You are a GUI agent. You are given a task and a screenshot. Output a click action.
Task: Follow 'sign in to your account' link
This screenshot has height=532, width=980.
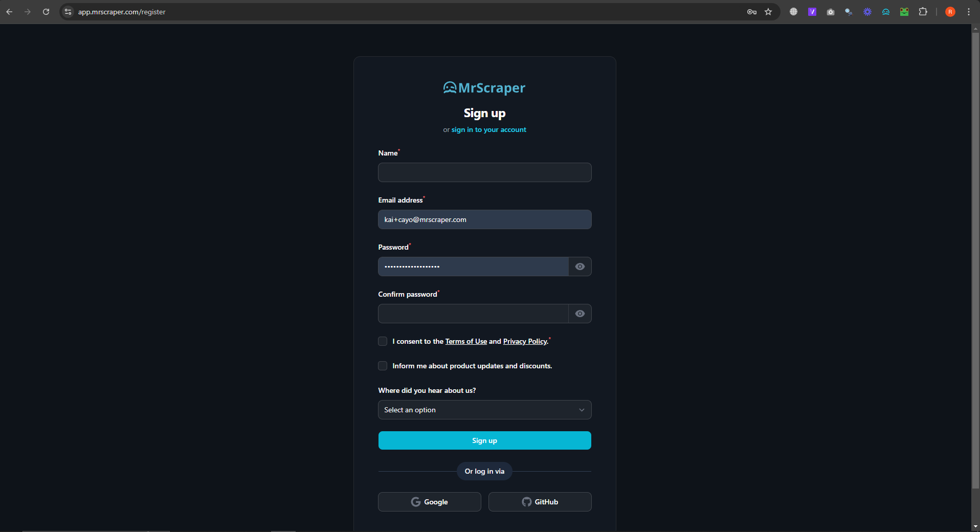click(488, 130)
